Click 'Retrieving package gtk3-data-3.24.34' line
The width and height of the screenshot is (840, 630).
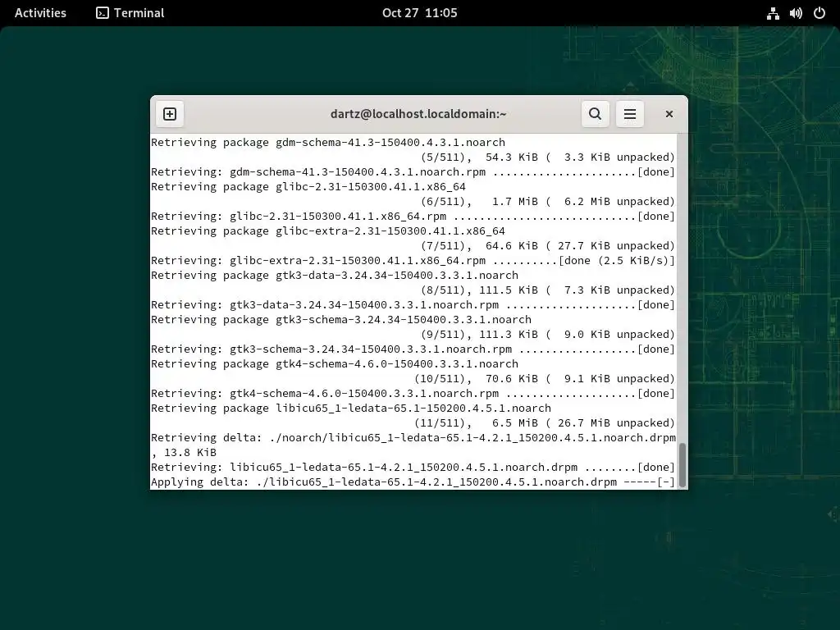coord(335,276)
